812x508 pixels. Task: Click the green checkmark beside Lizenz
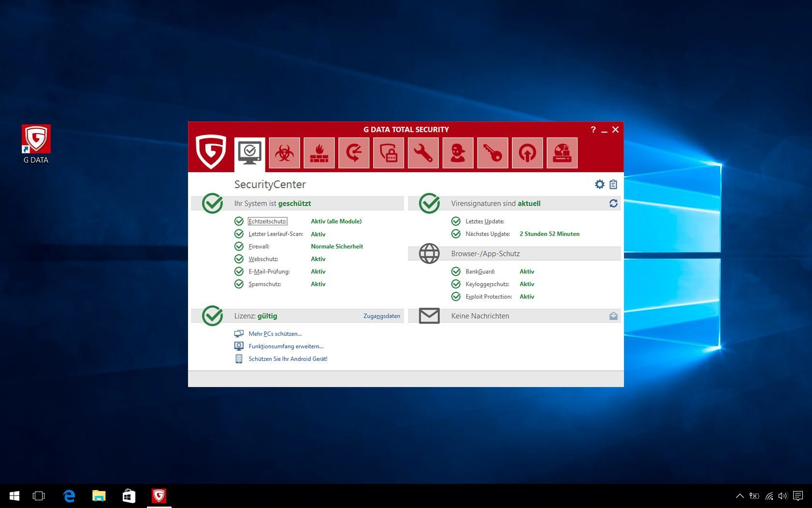click(212, 315)
